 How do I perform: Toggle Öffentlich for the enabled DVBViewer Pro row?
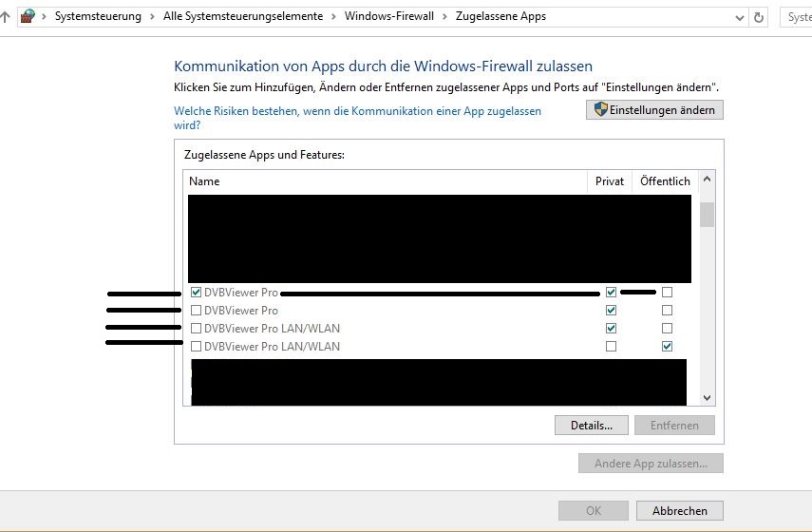667,293
